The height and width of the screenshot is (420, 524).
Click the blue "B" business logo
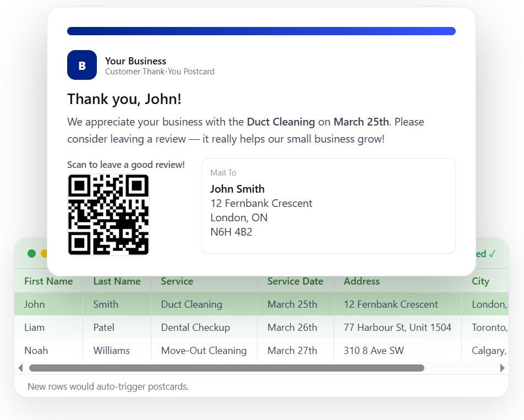(82, 65)
